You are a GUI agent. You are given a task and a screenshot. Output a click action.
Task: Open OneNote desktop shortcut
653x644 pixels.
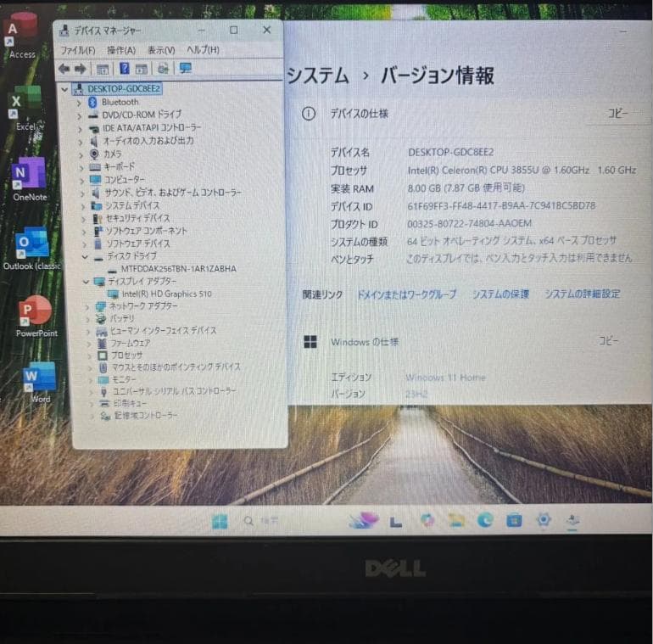[29, 179]
